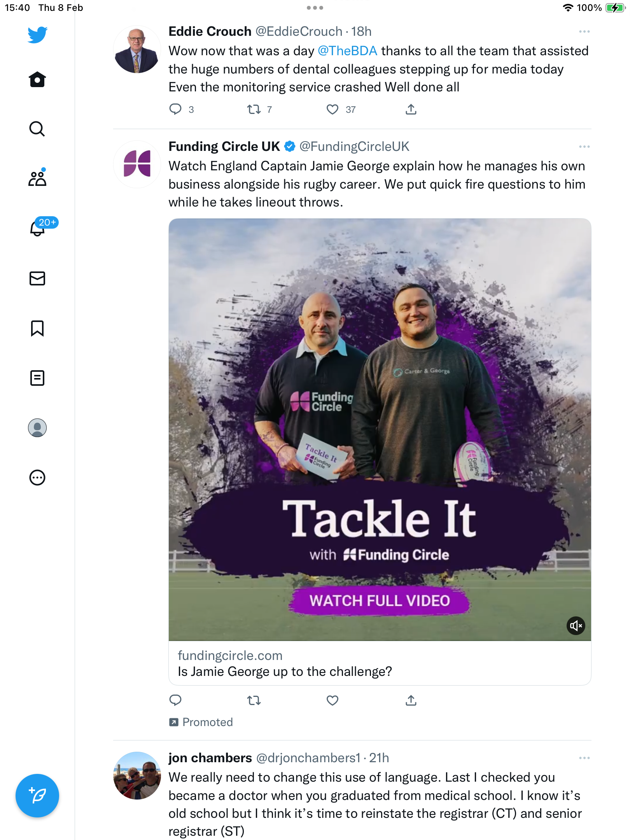The height and width of the screenshot is (840, 630).
Task: Open Messages envelope icon
Action: pos(37,278)
